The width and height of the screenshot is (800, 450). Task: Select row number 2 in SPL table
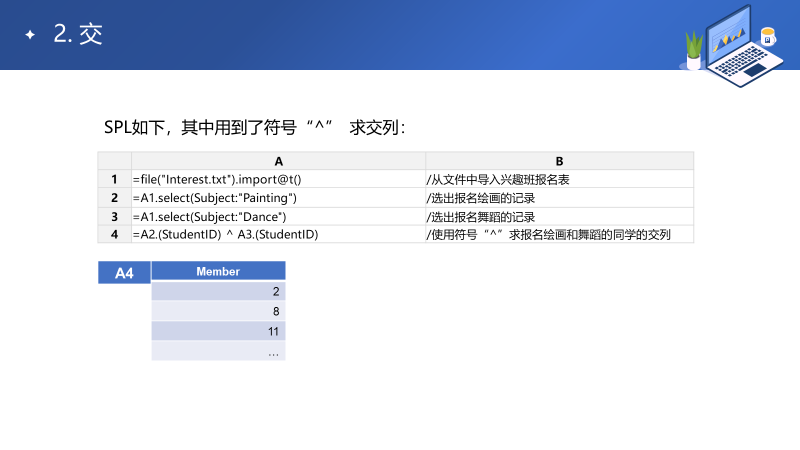pyautogui.click(x=114, y=198)
